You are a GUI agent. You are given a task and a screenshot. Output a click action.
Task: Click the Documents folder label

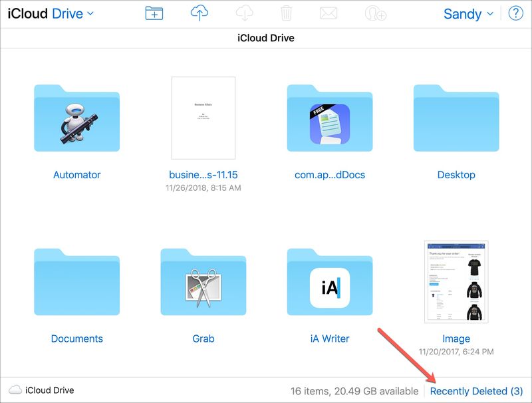(x=76, y=338)
